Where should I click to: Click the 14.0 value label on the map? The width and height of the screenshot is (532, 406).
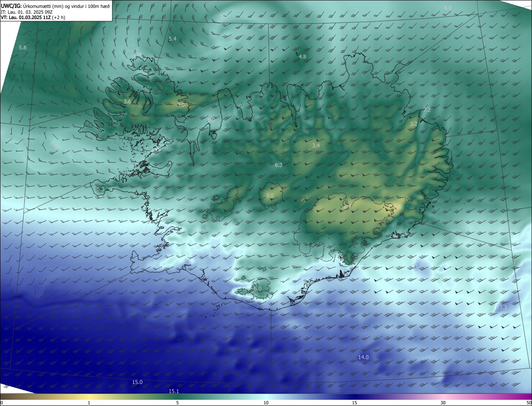[x=363, y=357]
